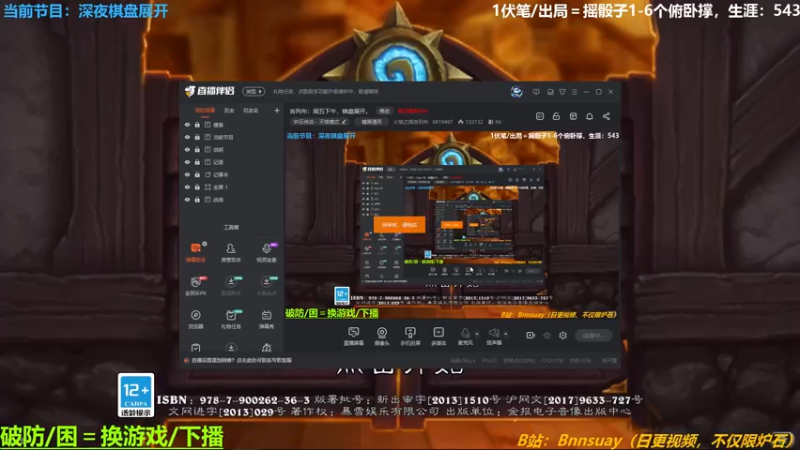Add a screen capture source
The width and height of the screenshot is (800, 450).
354,336
